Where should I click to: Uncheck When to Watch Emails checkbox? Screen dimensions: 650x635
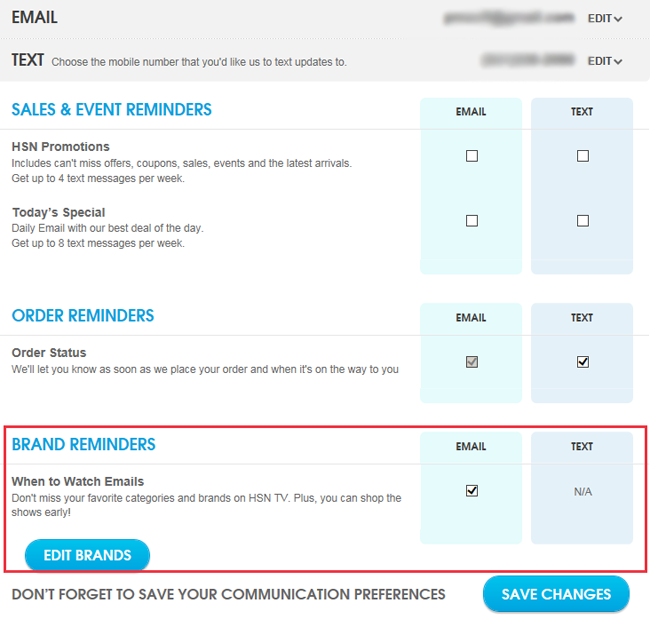(472, 491)
